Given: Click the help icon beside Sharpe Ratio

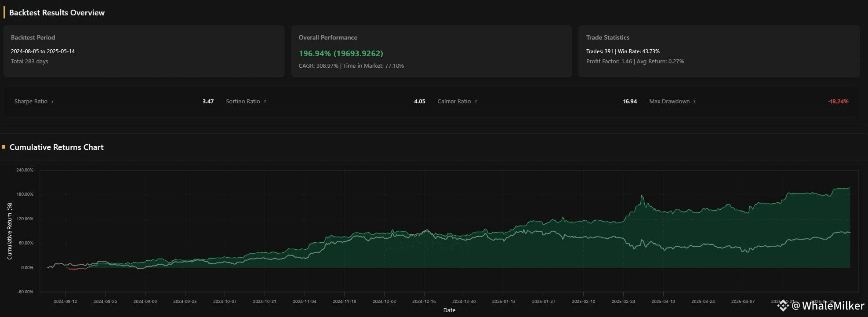Looking at the screenshot, I should point(52,102).
